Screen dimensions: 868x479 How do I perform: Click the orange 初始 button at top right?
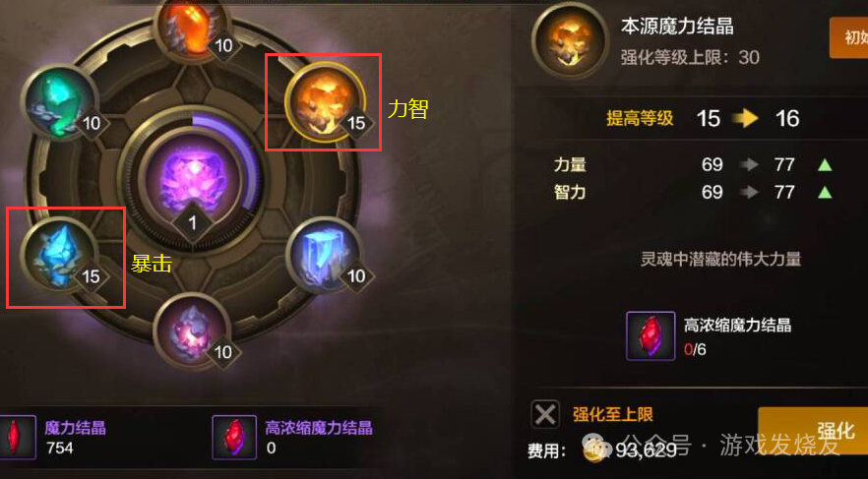848,37
